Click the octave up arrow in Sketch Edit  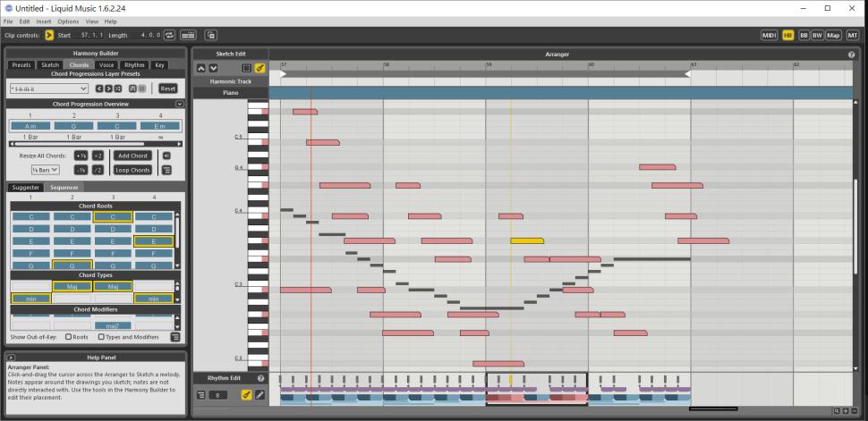(201, 68)
